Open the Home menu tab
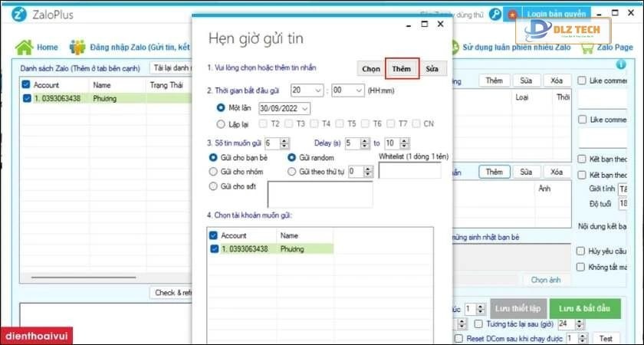The image size is (644, 345). click(x=47, y=48)
